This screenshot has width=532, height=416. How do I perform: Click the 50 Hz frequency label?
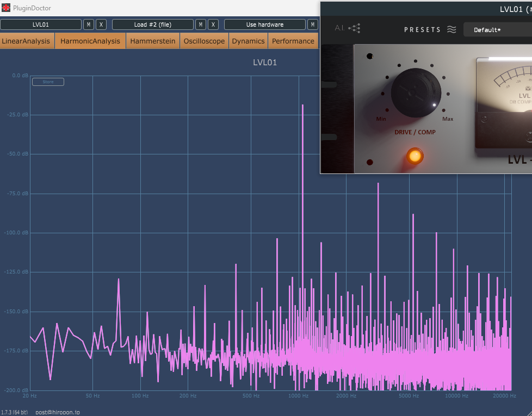point(92,396)
